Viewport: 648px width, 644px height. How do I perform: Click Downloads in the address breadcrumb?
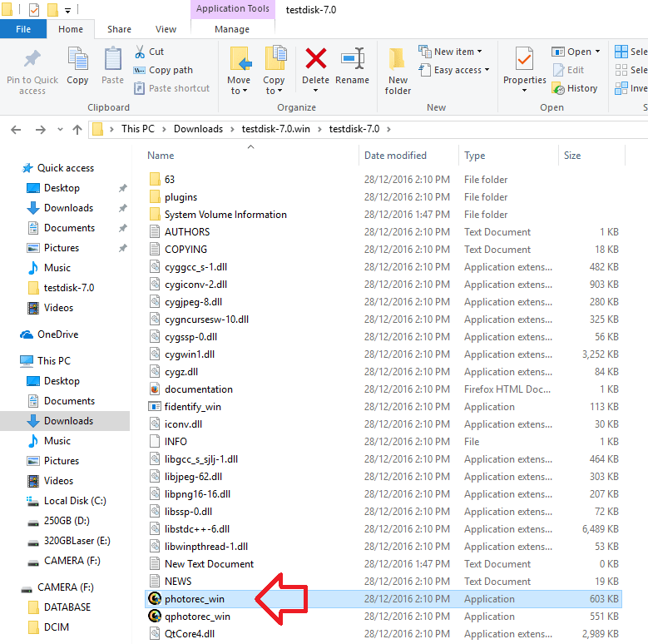tap(198, 129)
